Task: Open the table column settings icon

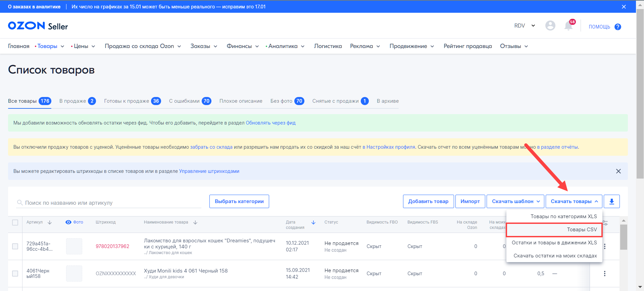Action: click(x=605, y=223)
